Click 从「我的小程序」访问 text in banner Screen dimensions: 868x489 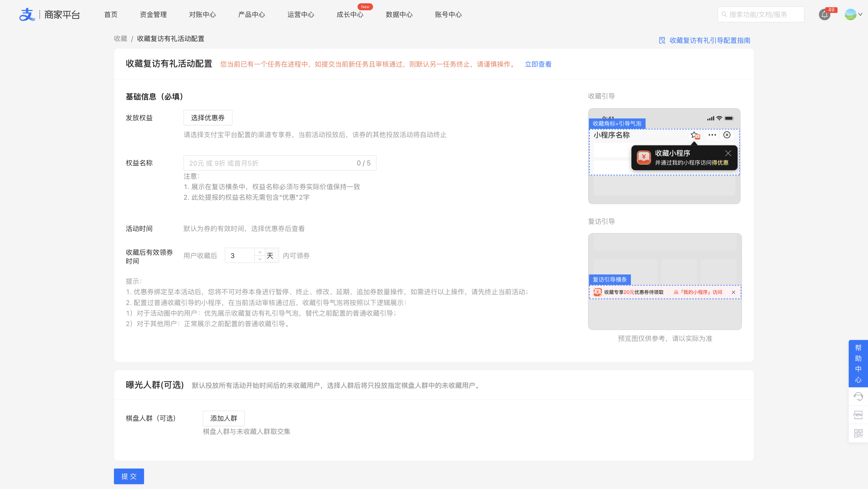tap(698, 292)
